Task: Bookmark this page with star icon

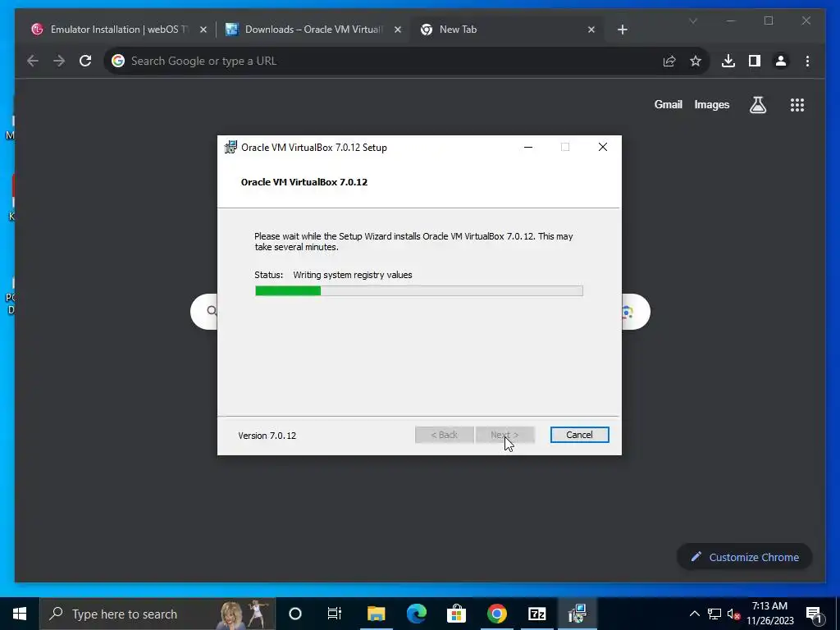Action: 696,61
